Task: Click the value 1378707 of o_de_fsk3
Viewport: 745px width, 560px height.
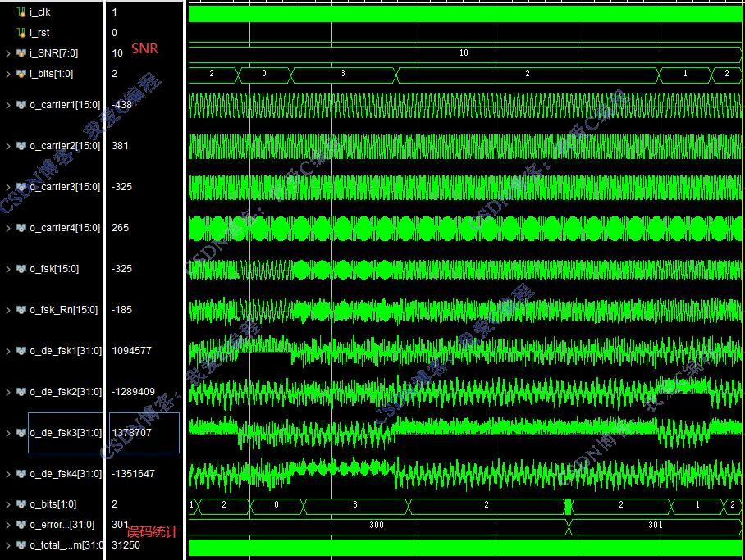Action: [x=131, y=433]
